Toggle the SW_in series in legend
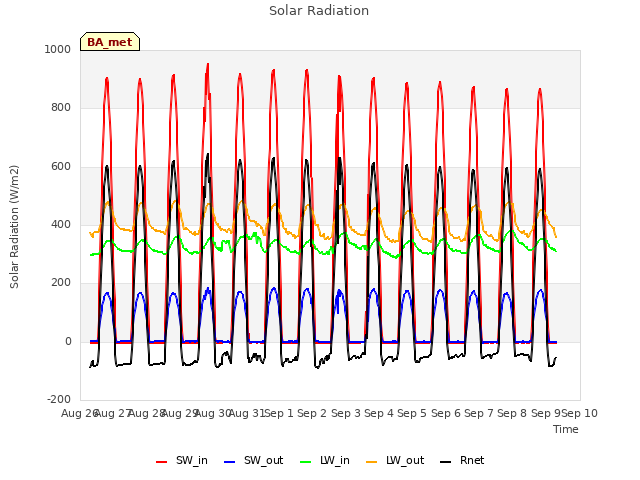 (x=182, y=461)
